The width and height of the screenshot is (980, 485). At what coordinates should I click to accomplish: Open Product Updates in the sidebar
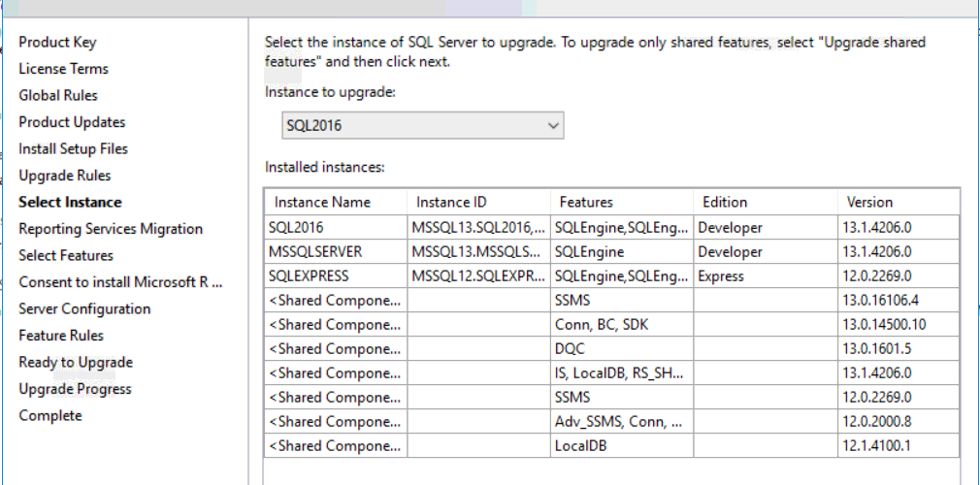(72, 122)
